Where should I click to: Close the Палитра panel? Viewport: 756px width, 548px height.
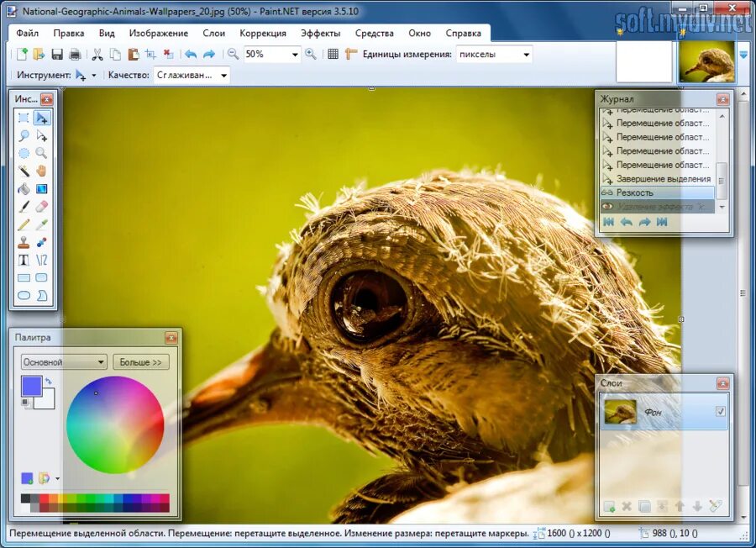coord(171,338)
